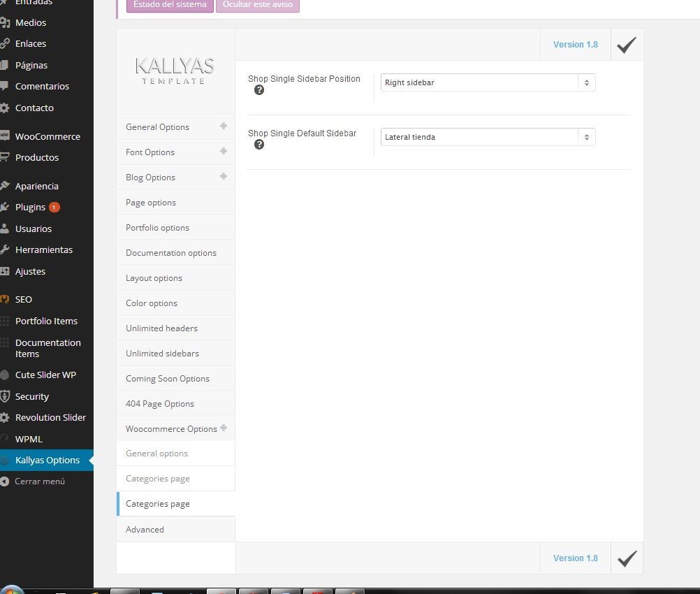This screenshot has width=700, height=594.
Task: Click the Contacto gear icon
Action: (4, 108)
